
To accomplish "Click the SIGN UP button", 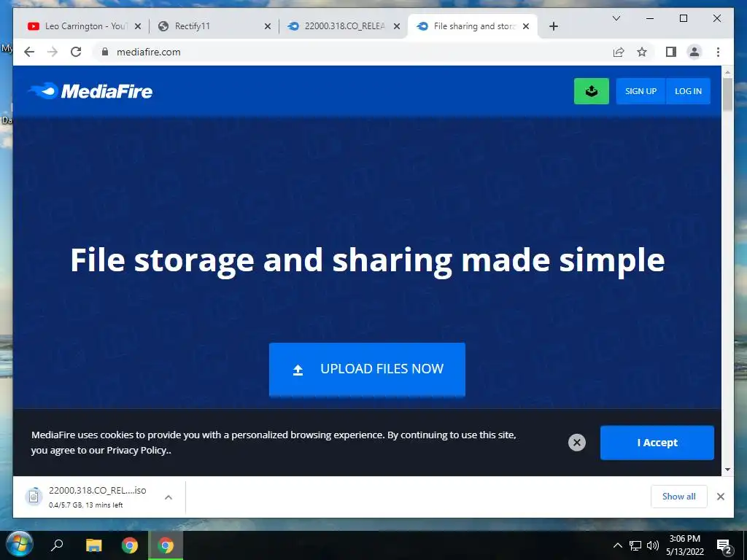I will pyautogui.click(x=640, y=91).
